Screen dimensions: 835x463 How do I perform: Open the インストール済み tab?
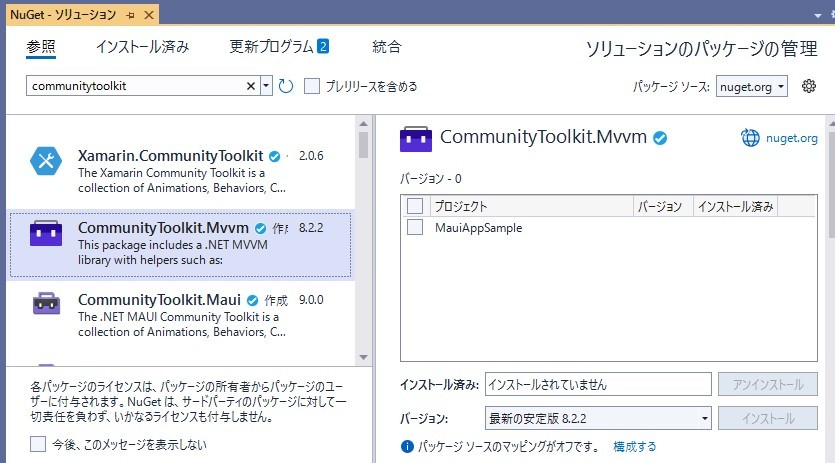[x=142, y=47]
